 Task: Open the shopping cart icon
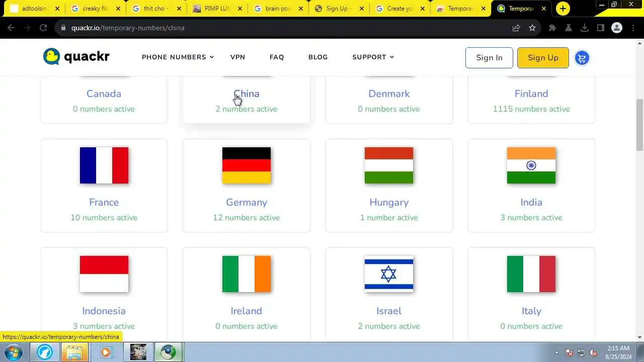tap(582, 58)
